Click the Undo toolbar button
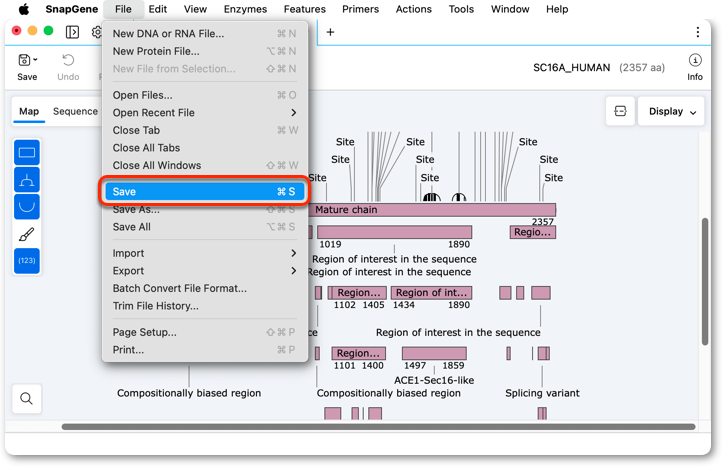 point(68,67)
